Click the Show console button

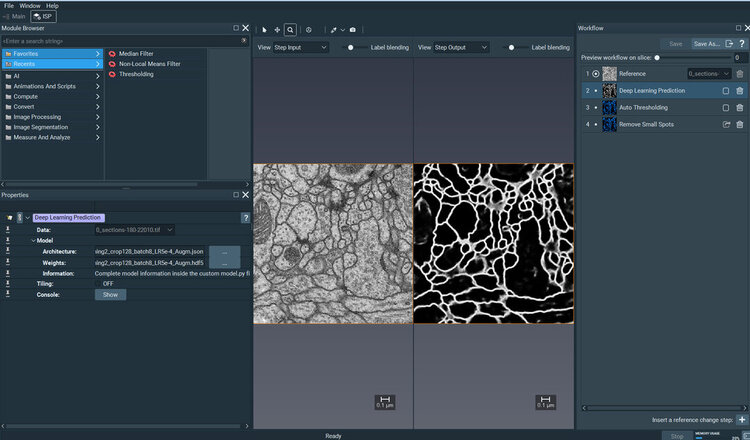coord(109,295)
